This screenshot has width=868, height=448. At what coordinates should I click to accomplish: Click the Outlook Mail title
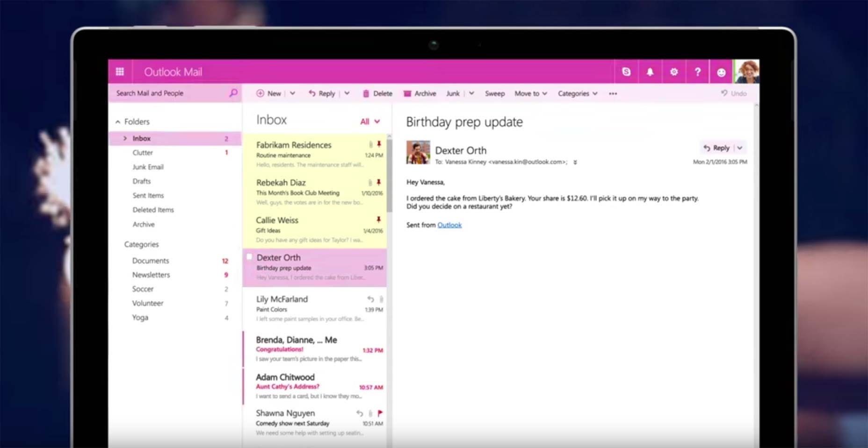[x=173, y=72]
